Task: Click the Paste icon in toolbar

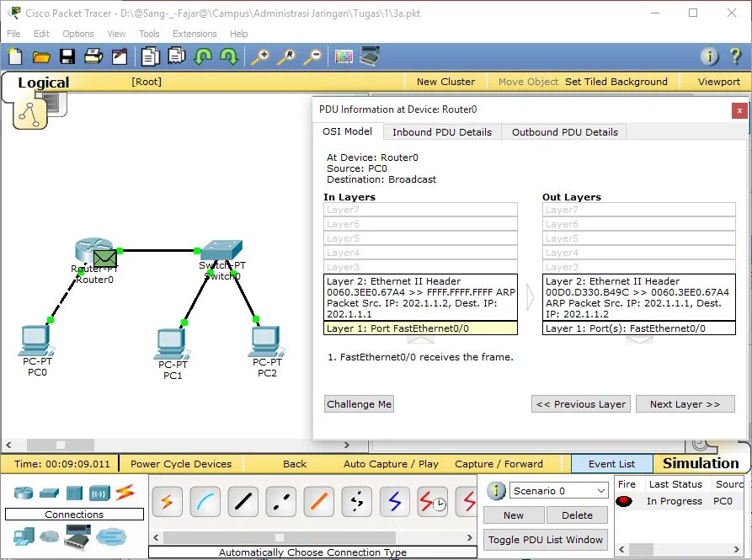Action: pos(177,56)
